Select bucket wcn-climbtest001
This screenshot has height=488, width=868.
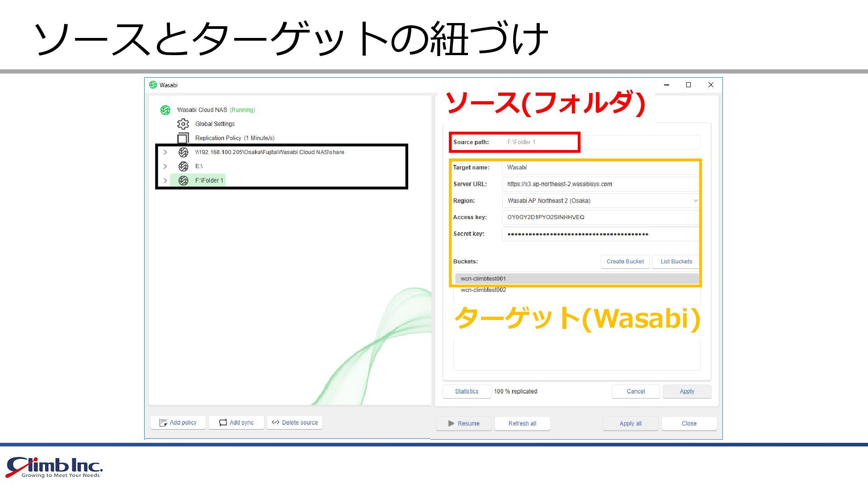[x=483, y=279]
